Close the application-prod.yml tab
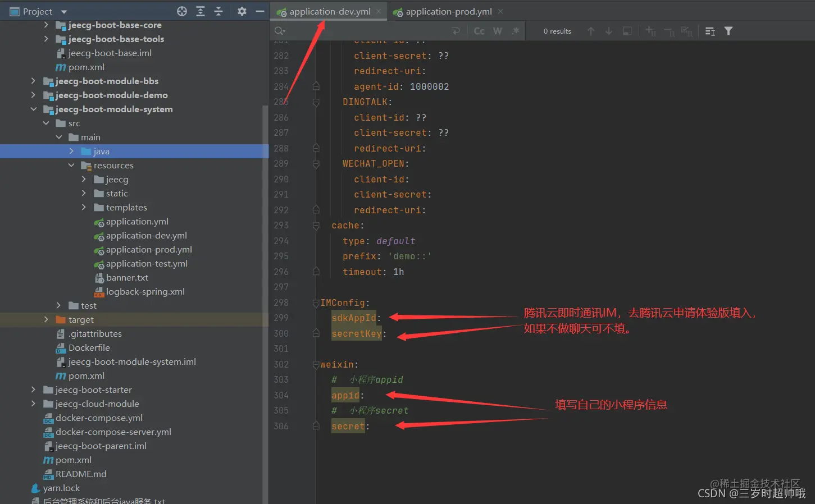This screenshot has height=504, width=815. (x=500, y=11)
